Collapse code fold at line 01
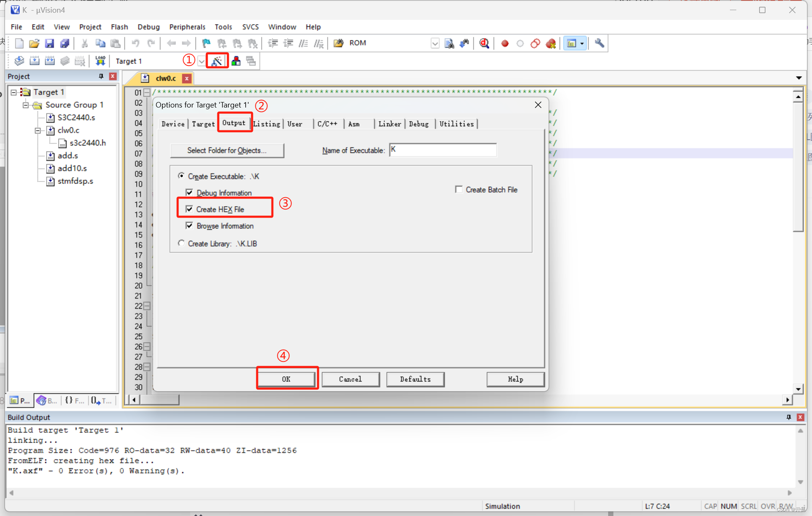812x516 pixels. coord(147,92)
